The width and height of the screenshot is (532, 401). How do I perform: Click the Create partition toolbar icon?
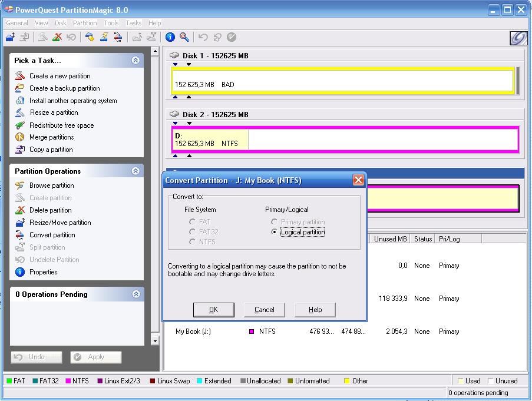(43, 37)
